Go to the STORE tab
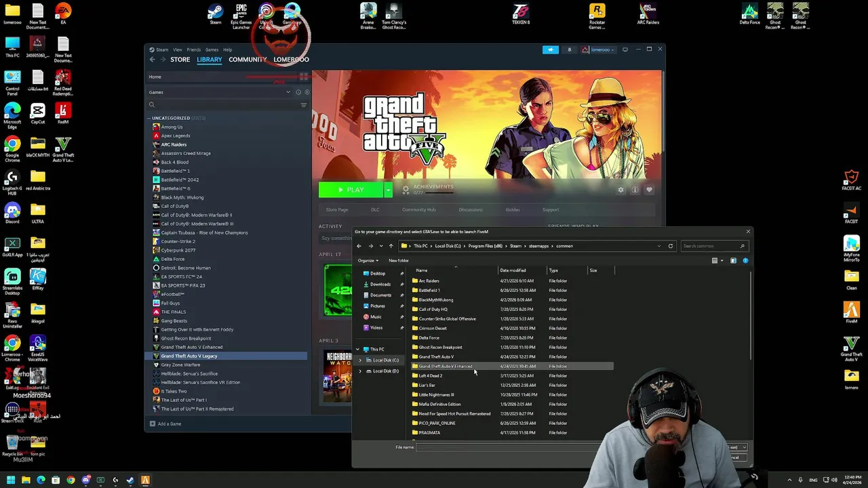The height and width of the screenshot is (488, 868). (180, 60)
